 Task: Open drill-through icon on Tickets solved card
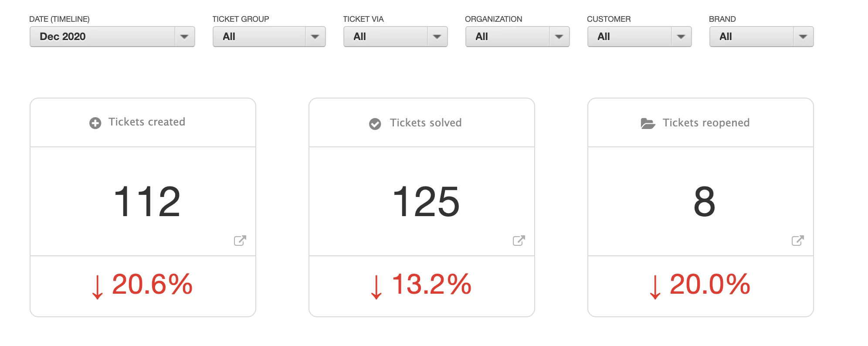pos(519,241)
